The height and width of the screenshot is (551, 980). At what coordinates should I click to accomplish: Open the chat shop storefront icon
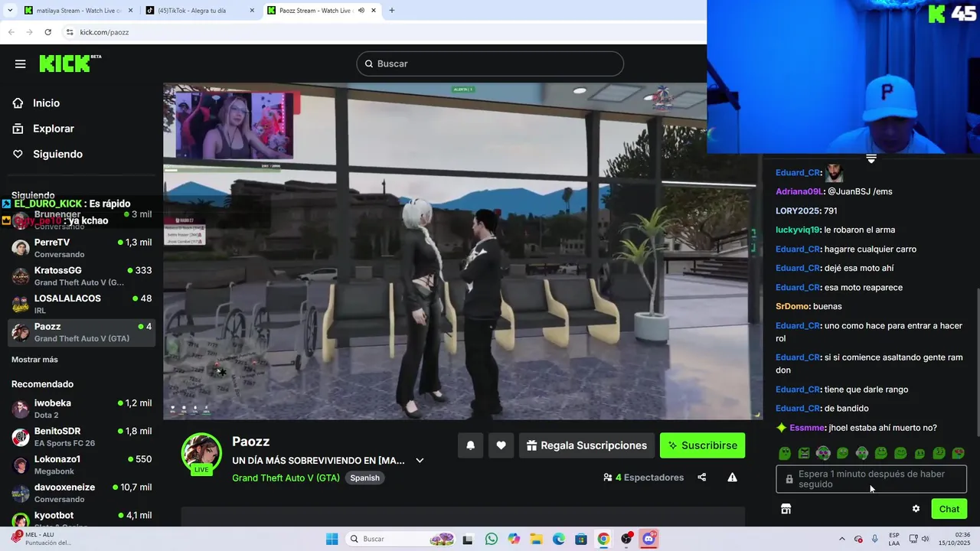[786, 509]
